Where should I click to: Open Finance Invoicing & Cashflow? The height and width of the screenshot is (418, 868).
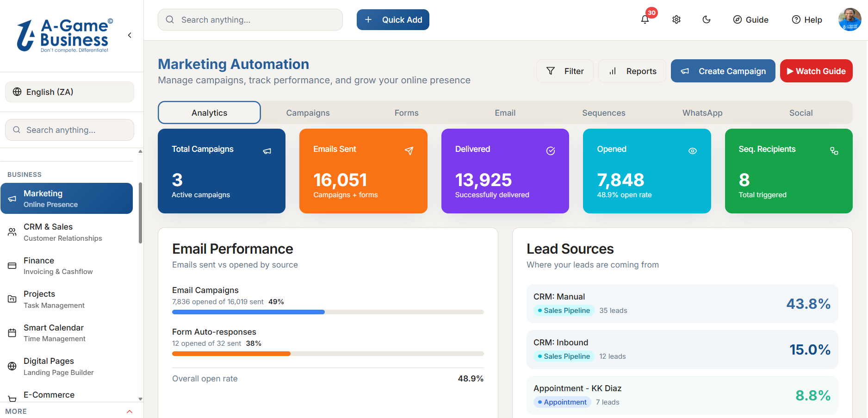[67, 266]
